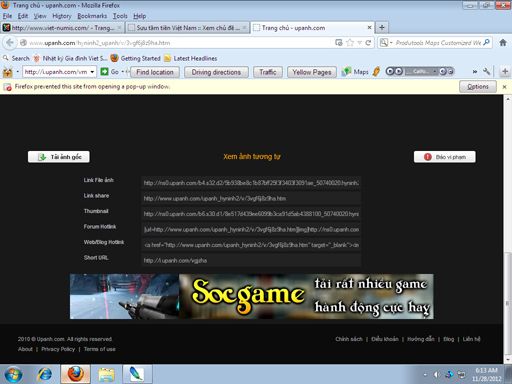Open the History menu
This screenshot has height=384, width=512.
pyautogui.click(x=62, y=16)
